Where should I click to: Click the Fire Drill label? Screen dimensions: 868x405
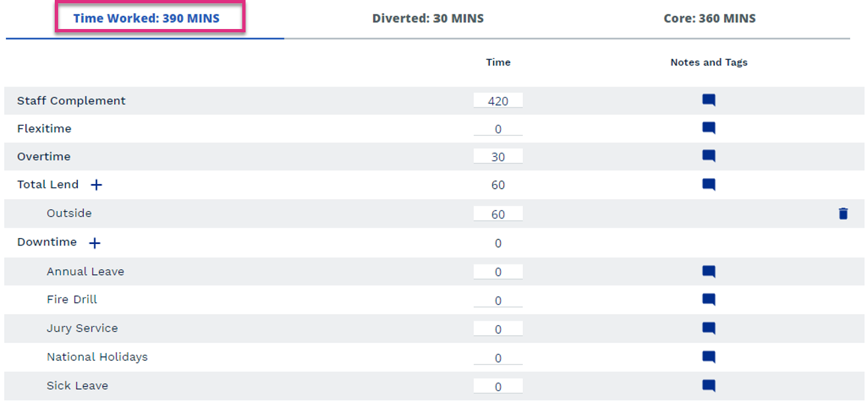click(72, 299)
